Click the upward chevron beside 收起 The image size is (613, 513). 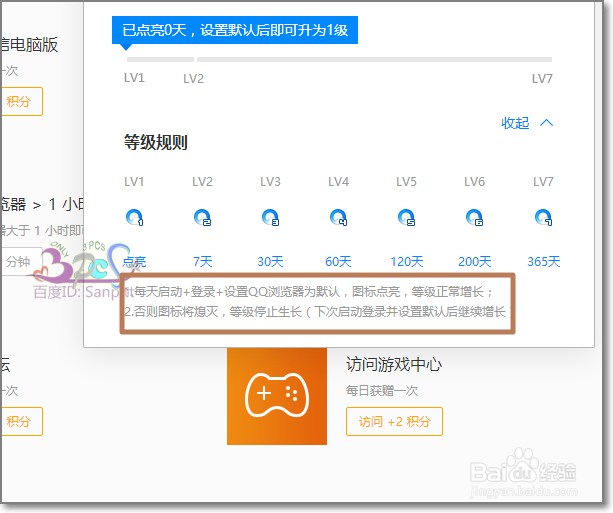(546, 123)
